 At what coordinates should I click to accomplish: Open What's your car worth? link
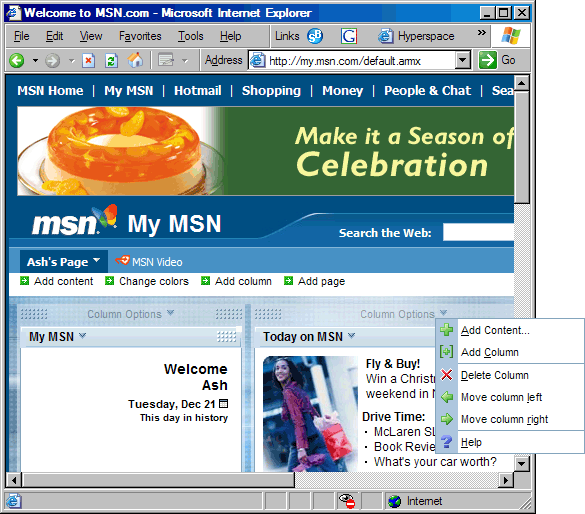(435, 461)
